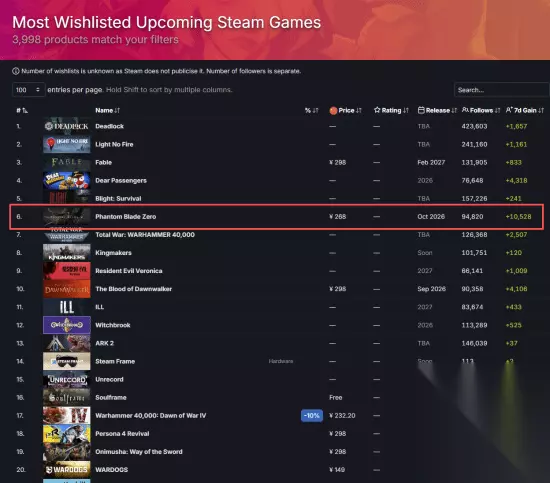The image size is (550, 483).
Task: Click the Witchbrook game thumbnail
Action: point(67,325)
